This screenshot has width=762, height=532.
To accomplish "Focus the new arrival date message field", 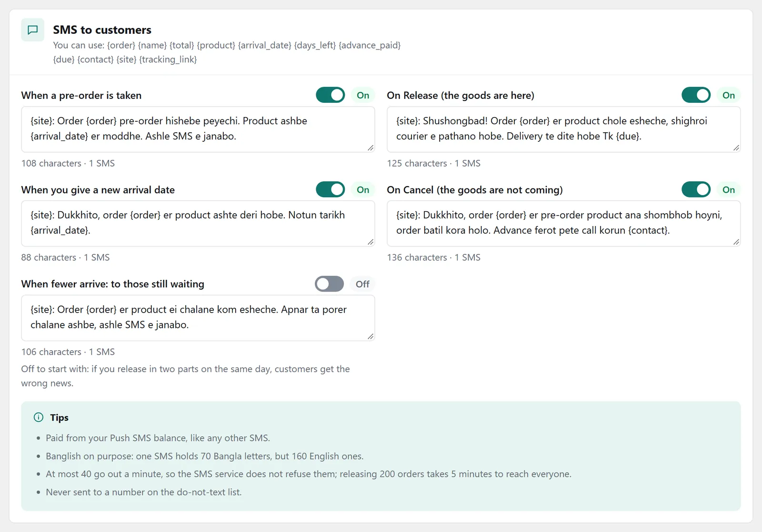I will pyautogui.click(x=198, y=224).
